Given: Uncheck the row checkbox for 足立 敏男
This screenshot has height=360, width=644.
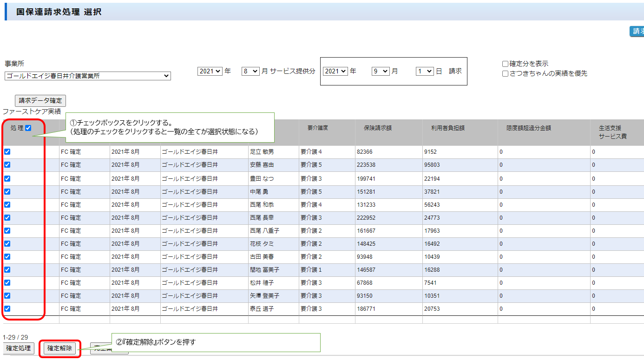Looking at the screenshot, I should [7, 152].
